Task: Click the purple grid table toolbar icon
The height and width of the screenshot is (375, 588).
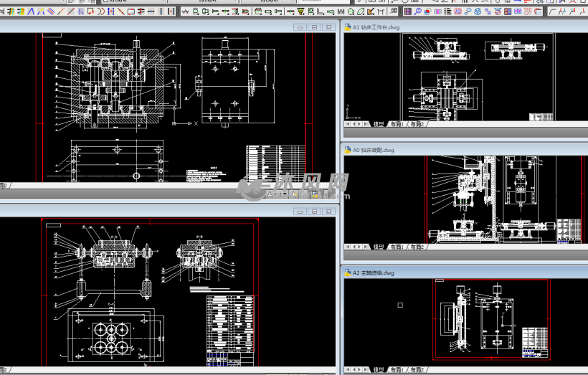Action: (x=407, y=11)
